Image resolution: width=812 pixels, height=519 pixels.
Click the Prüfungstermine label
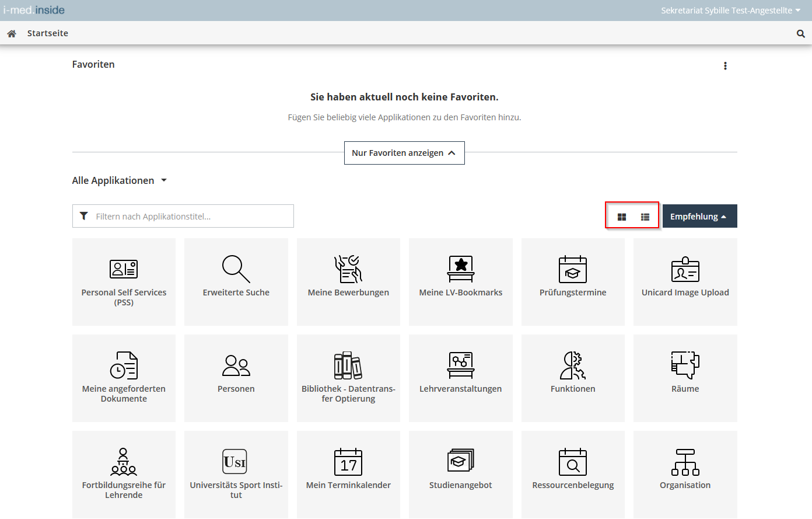(x=573, y=292)
